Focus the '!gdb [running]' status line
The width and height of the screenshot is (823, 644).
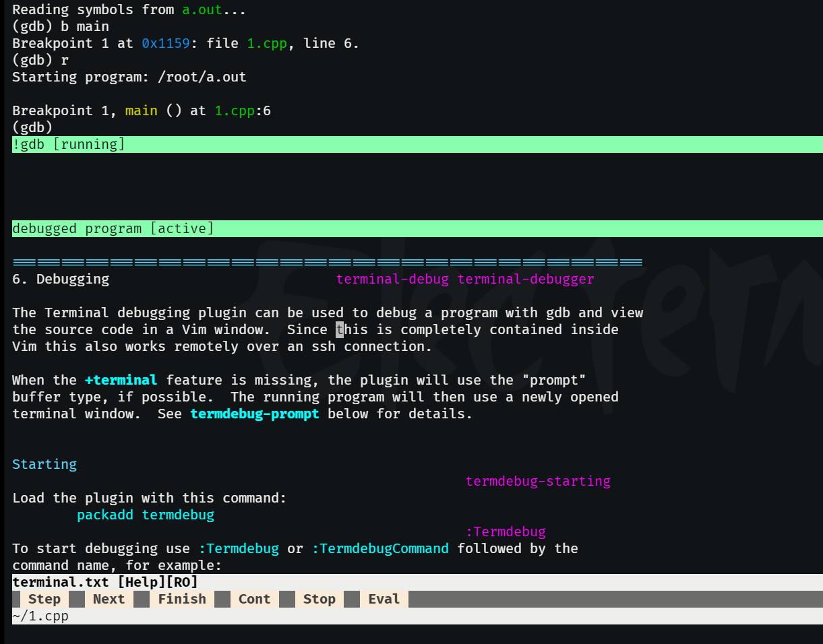point(417,144)
